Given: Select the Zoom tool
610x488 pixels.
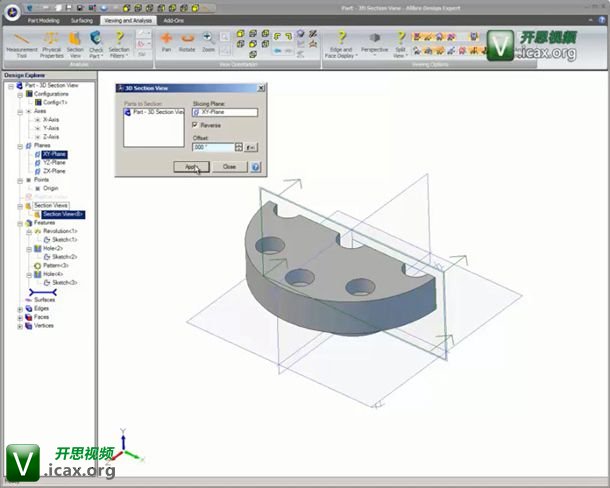Looking at the screenshot, I should click(208, 42).
